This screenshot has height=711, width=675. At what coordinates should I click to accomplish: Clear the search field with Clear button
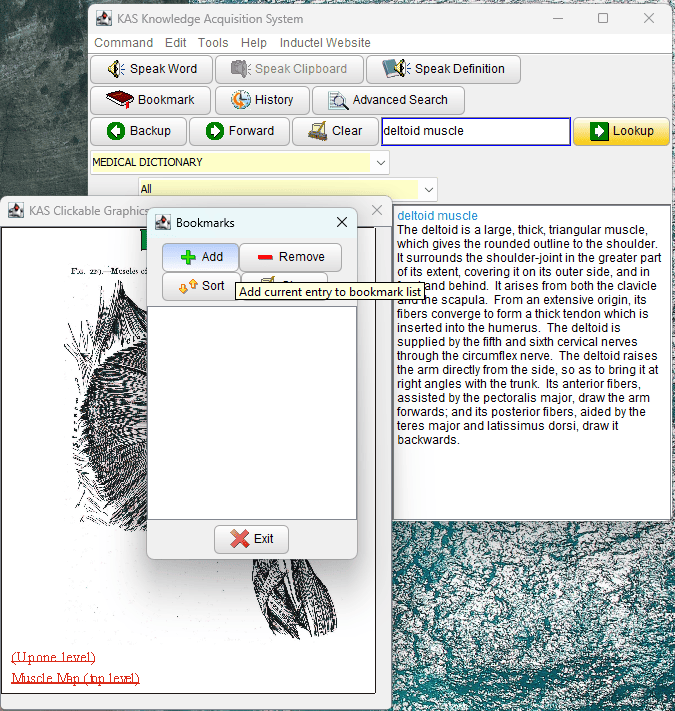[335, 131]
